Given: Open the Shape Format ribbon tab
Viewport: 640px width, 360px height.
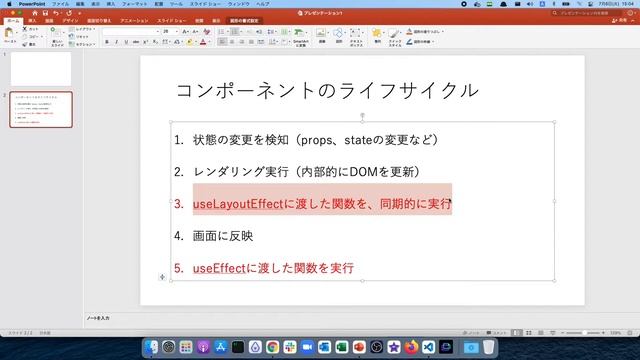Looking at the screenshot, I should (244, 20).
